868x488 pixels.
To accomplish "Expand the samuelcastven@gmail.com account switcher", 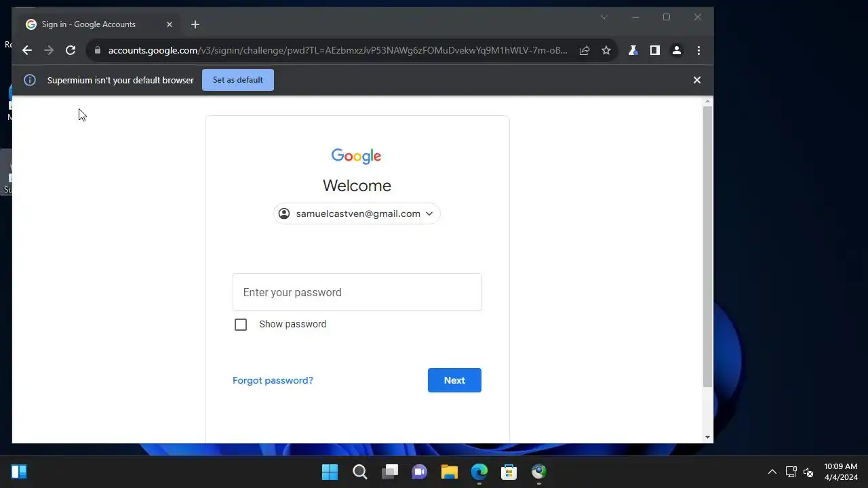I will pyautogui.click(x=357, y=213).
